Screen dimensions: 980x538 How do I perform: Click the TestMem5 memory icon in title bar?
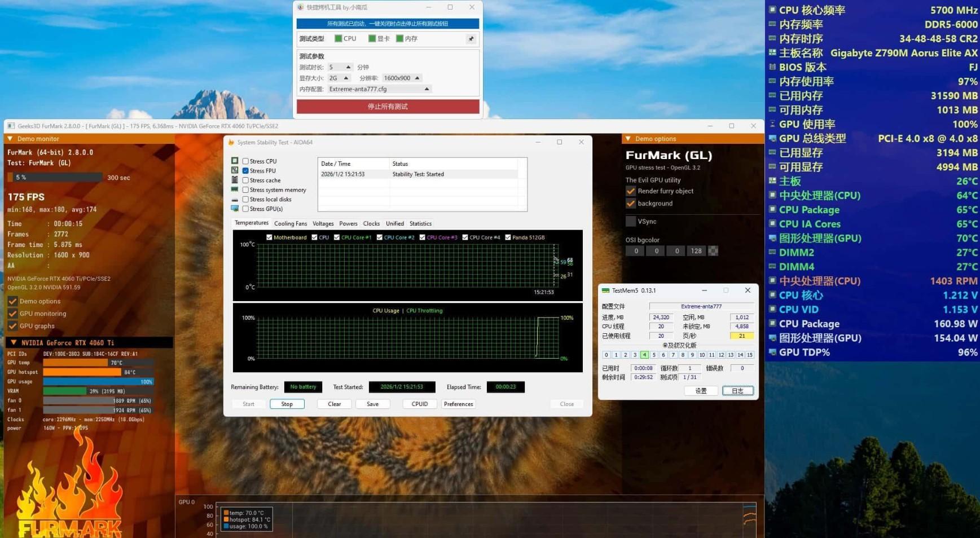605,291
